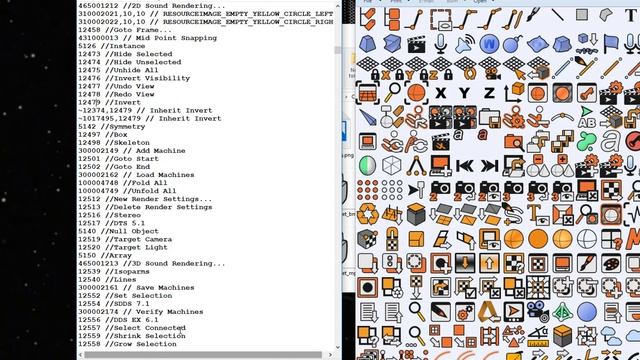Select the axis with orange cube icon

(x=513, y=92)
